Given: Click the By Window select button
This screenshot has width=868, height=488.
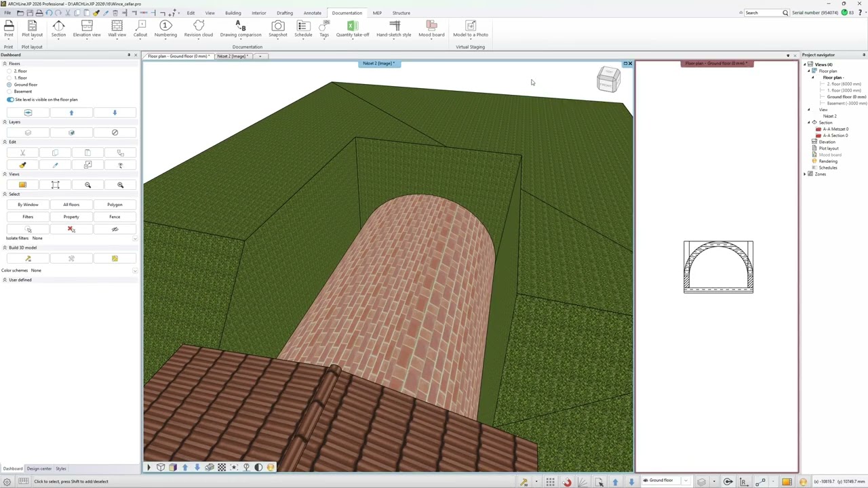Looking at the screenshot, I should click(28, 205).
